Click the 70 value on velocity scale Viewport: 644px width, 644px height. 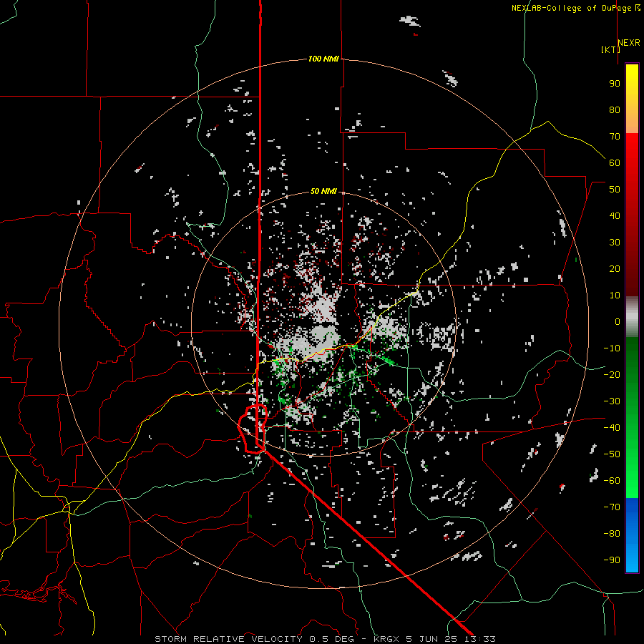click(615, 137)
